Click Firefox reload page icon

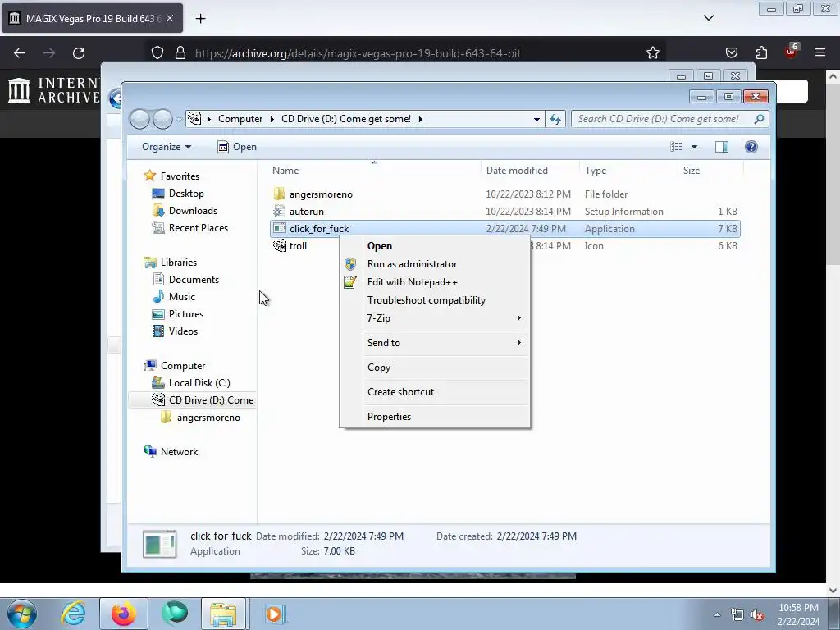(x=79, y=53)
